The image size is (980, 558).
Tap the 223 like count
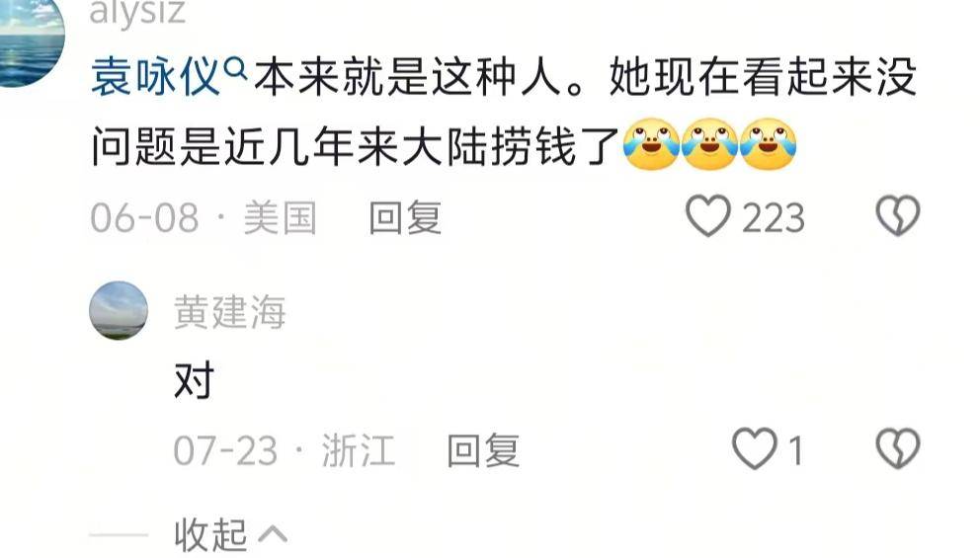pos(774,218)
